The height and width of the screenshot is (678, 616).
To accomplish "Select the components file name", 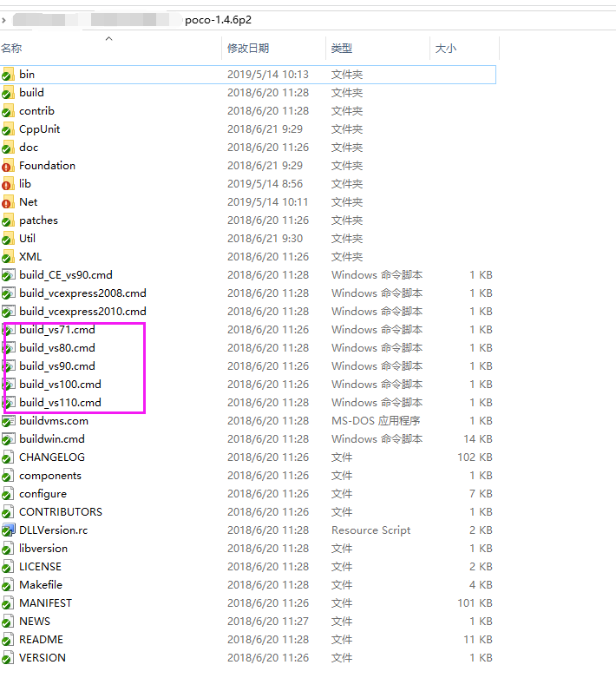I will (x=50, y=476).
